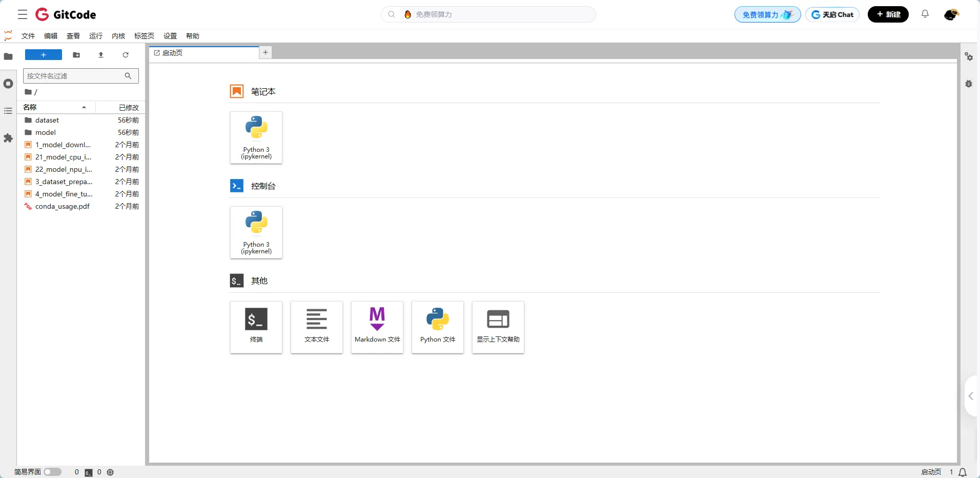
Task: Click the root folder icon in breadcrumb
Action: pos(28,92)
